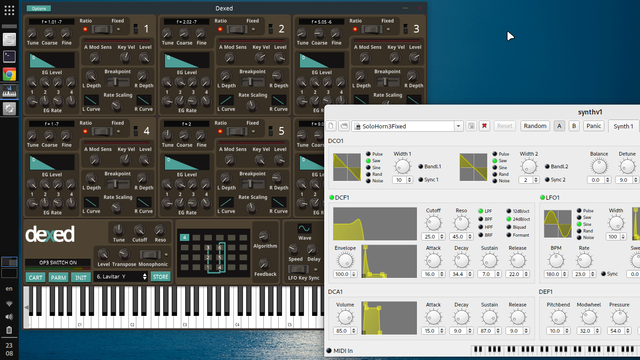The width and height of the screenshot is (640, 360).
Task: Open the Chrome browser from the dock
Action: coord(9,74)
